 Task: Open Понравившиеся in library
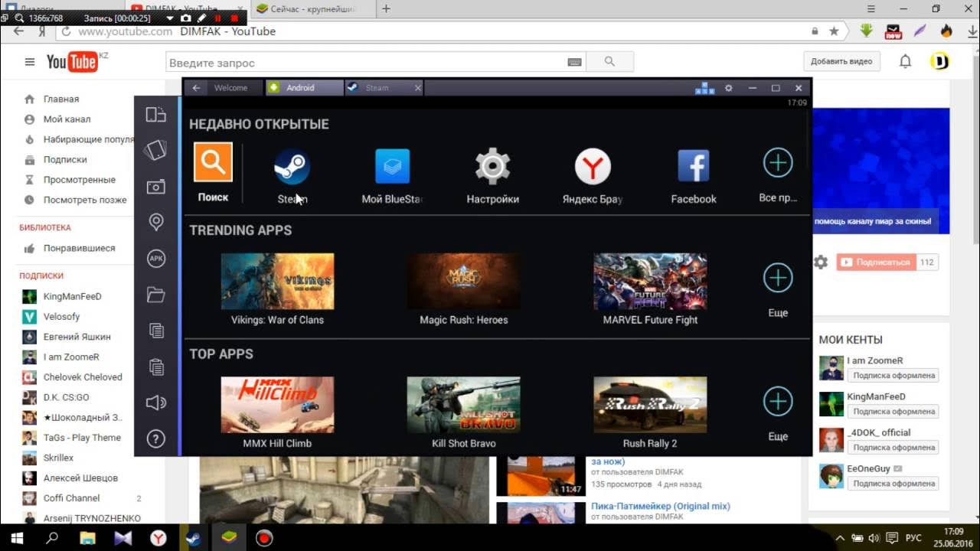[x=79, y=248]
